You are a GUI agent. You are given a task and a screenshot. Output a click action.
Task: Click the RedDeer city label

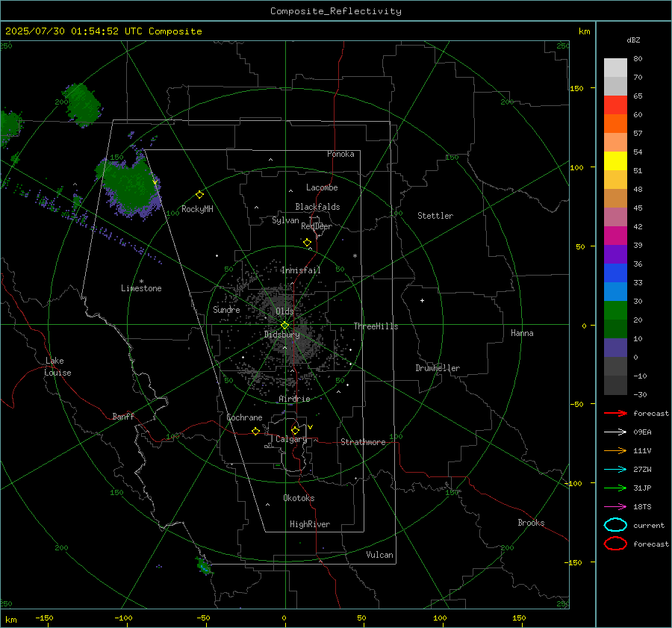tap(317, 226)
